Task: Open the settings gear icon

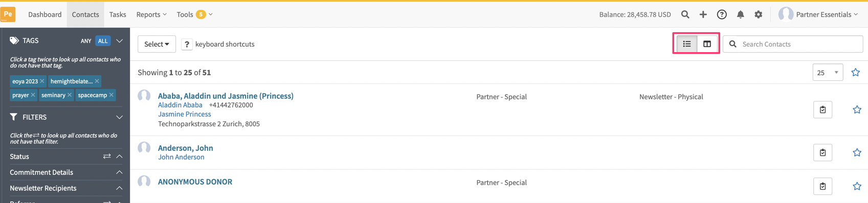Action: click(759, 14)
